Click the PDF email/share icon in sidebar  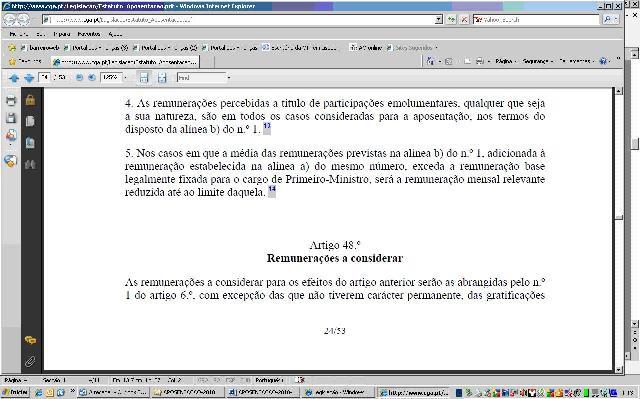click(11, 136)
